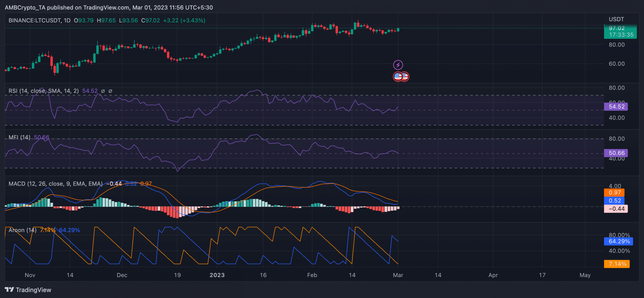Collapse the Aroon (14) indicator pane
644x298 pixels.
[23, 230]
